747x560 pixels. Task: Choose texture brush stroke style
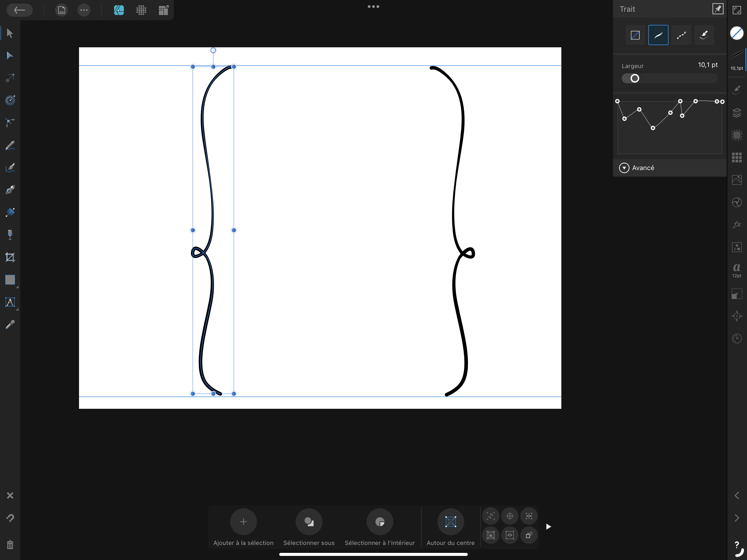(x=704, y=35)
